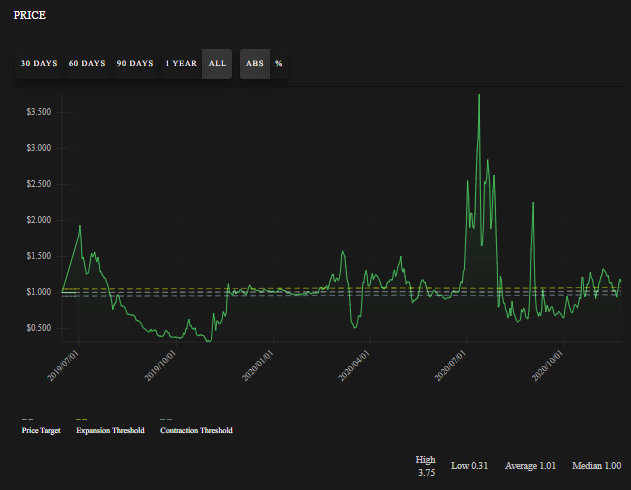Select the 60 DAYS time range
The width and height of the screenshot is (631, 490).
pyautogui.click(x=87, y=64)
